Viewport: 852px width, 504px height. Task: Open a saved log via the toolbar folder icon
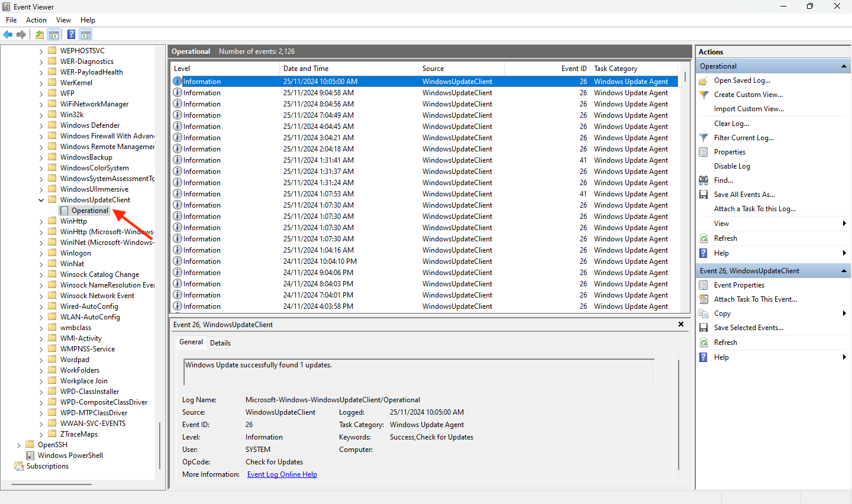point(39,34)
